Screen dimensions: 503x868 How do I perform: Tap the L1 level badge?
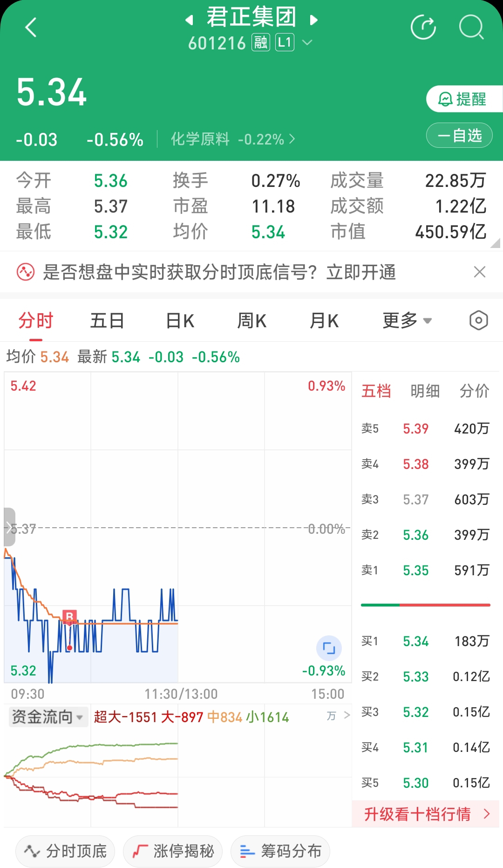tap(285, 43)
